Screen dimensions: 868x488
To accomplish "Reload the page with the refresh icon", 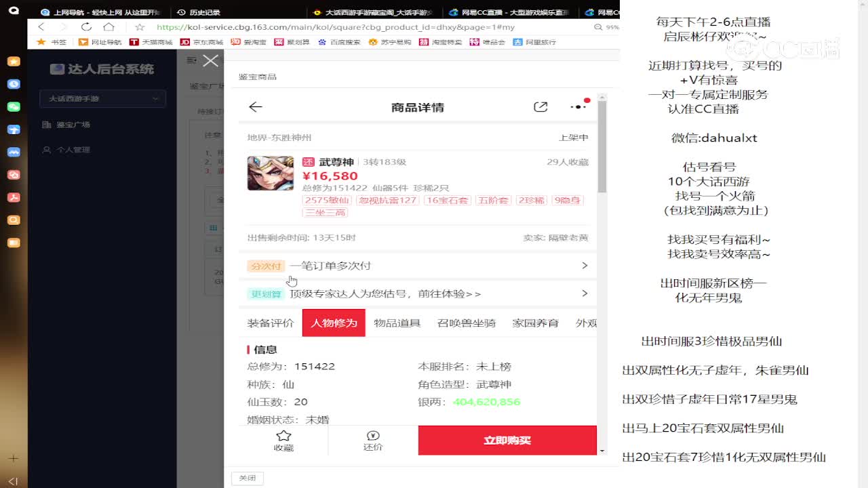I will click(86, 27).
